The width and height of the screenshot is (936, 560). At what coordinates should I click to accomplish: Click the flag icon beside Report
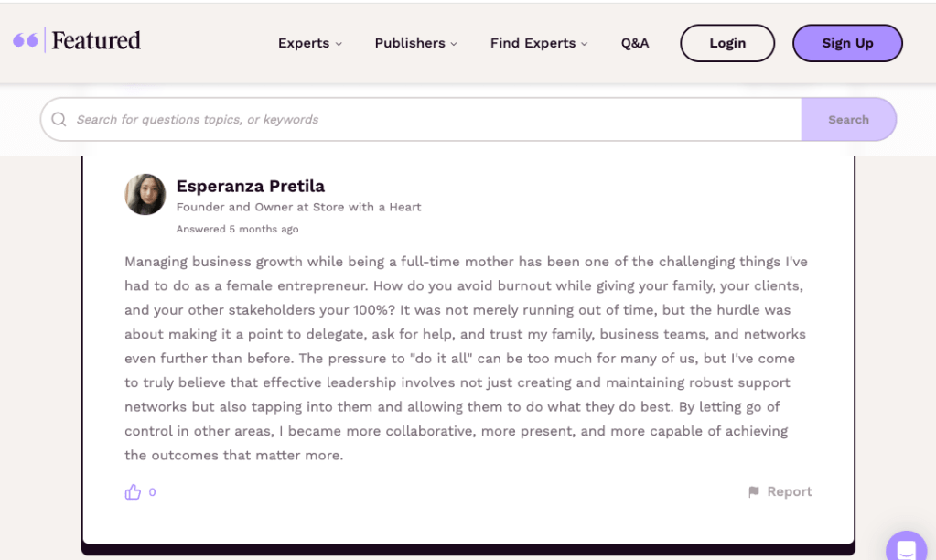click(x=754, y=492)
